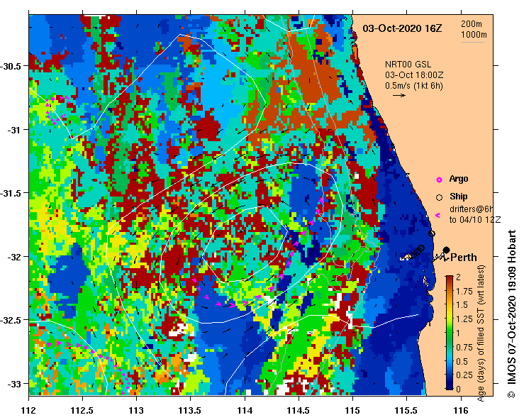This screenshot has height=420, width=524.
Task: Click the ship circle marker north of Perth
Action: pyautogui.click(x=432, y=233)
